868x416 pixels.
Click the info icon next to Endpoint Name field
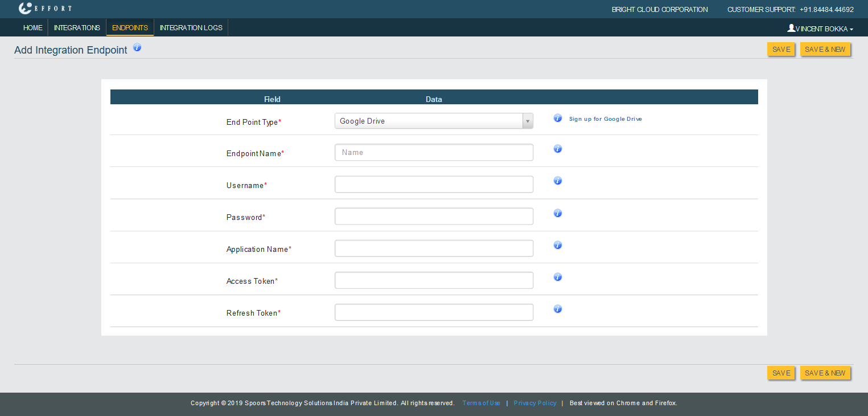click(x=558, y=149)
